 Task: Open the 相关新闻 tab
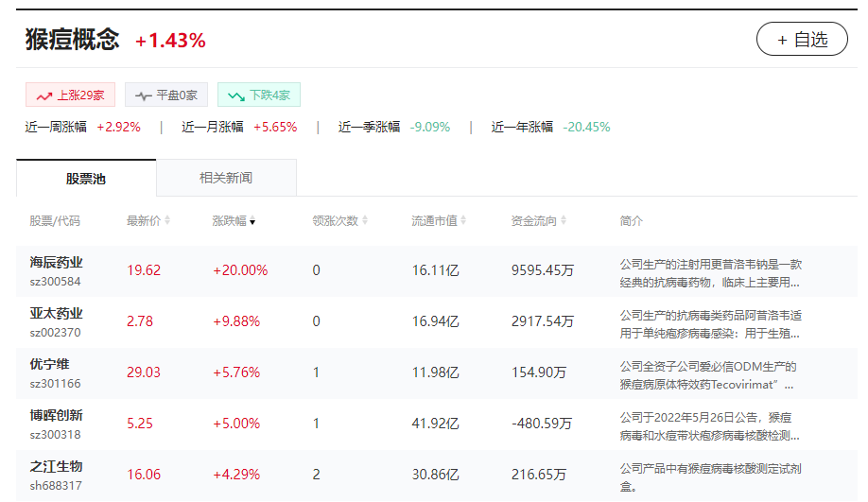click(226, 178)
